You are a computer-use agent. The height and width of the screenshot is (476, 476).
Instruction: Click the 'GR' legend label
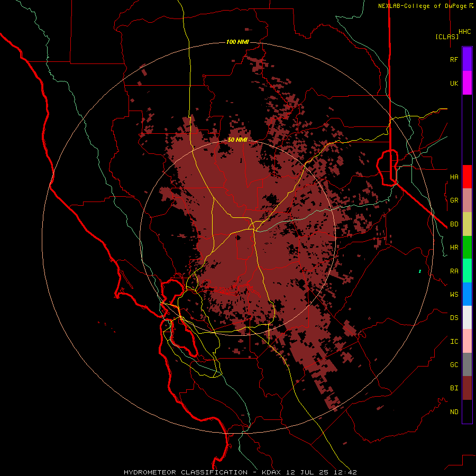(x=454, y=200)
